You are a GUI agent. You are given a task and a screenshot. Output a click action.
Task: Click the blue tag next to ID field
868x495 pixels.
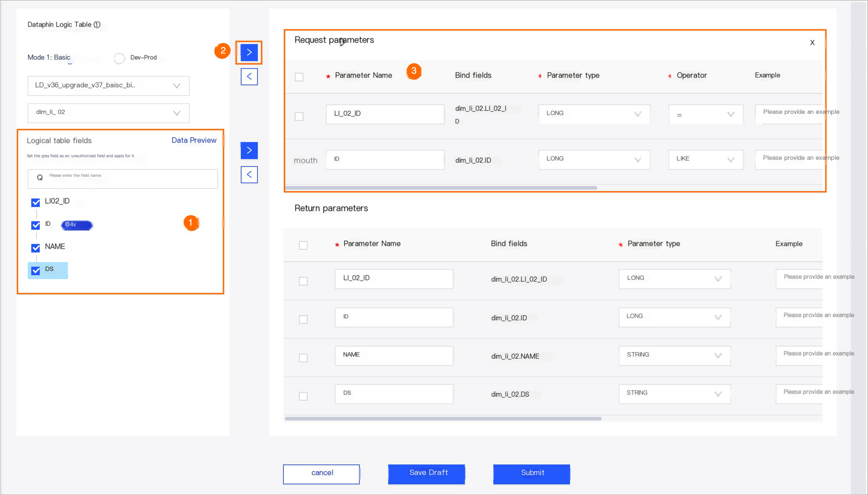point(77,225)
